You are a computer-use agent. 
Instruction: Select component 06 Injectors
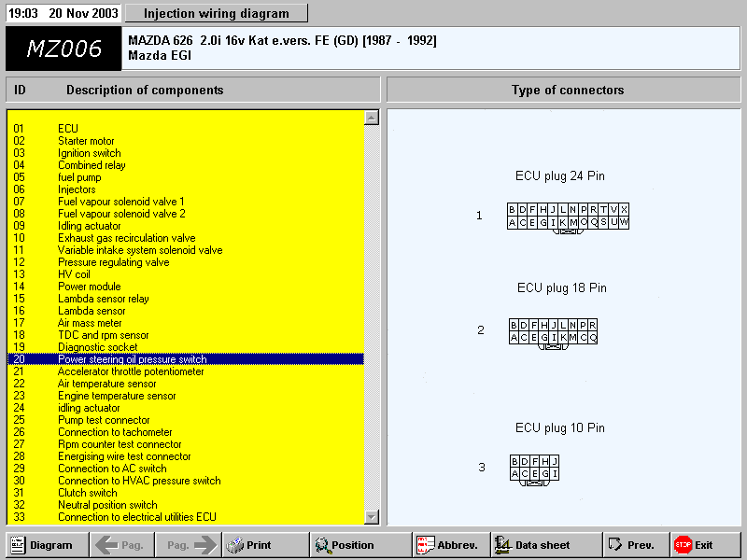186,189
